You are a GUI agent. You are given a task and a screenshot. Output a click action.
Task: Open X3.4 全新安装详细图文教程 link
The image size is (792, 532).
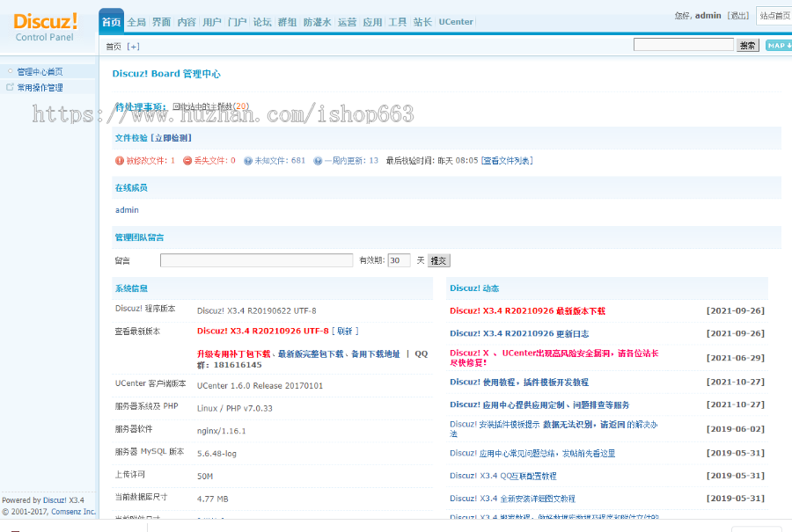[x=512, y=499]
